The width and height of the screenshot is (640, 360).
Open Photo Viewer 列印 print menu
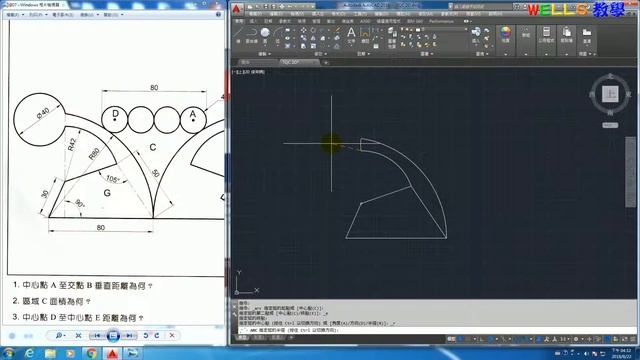(38, 15)
